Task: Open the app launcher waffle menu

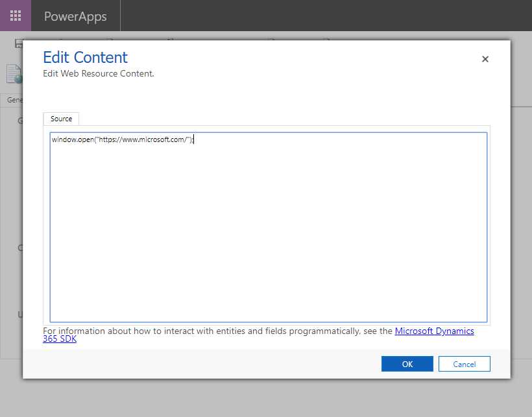Action: pos(16,16)
